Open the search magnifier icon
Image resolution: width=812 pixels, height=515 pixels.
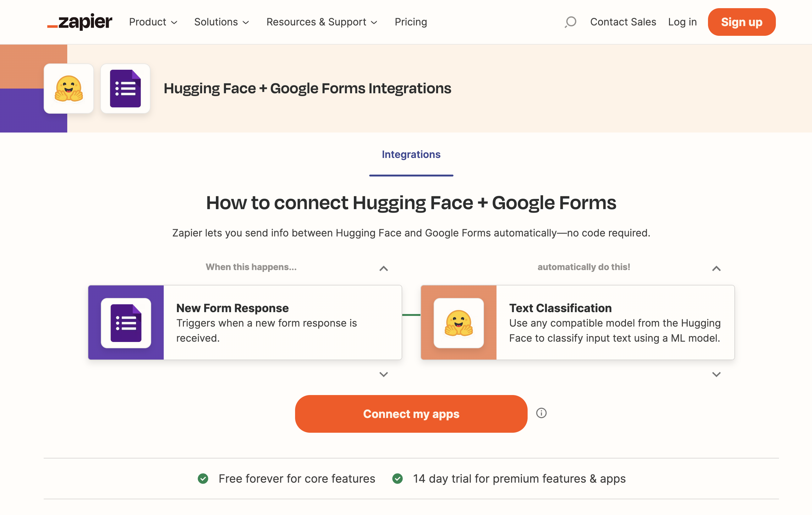pyautogui.click(x=570, y=22)
